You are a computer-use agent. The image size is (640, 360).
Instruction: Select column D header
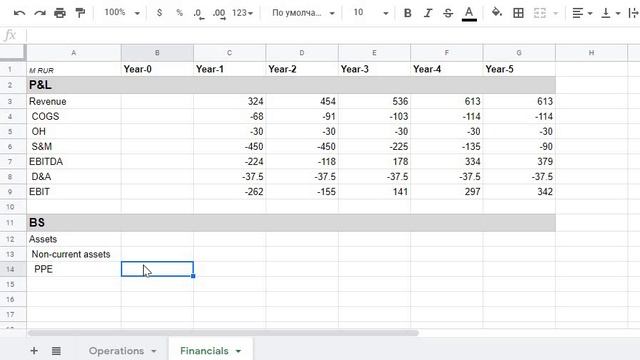pyautogui.click(x=302, y=53)
